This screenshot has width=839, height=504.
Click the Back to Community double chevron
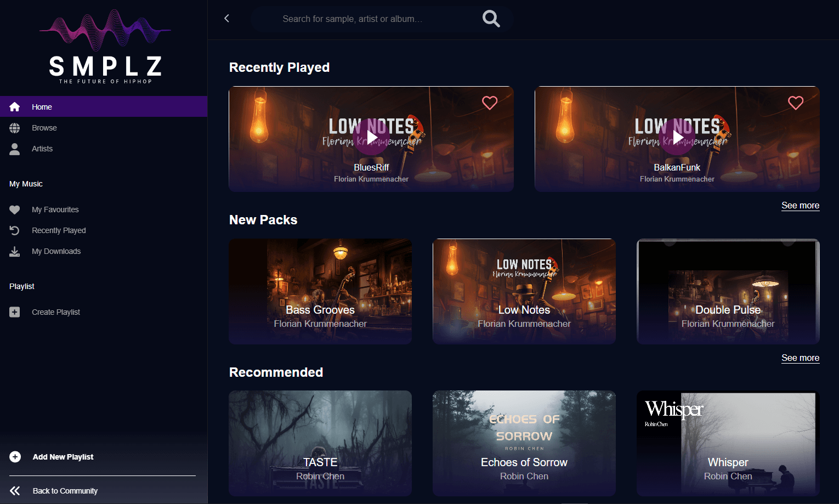pos(15,490)
